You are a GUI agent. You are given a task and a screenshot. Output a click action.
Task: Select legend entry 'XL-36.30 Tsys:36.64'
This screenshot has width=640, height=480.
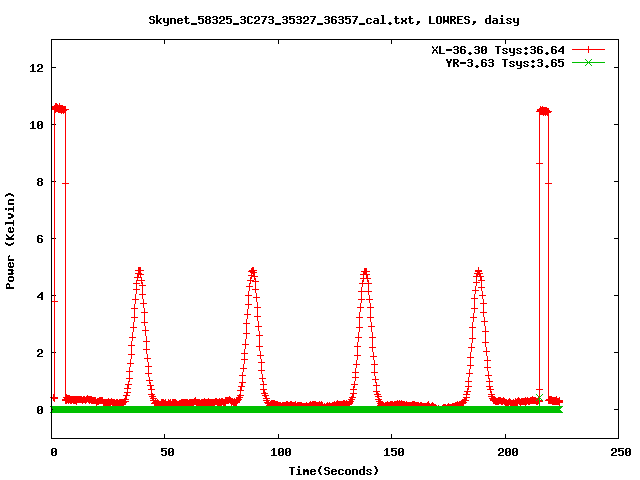(x=498, y=50)
